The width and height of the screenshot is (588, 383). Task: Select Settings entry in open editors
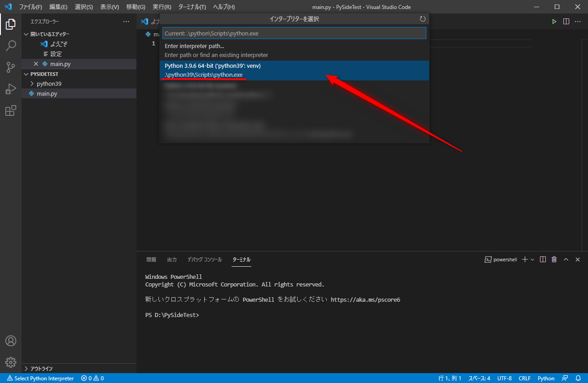[79, 54]
